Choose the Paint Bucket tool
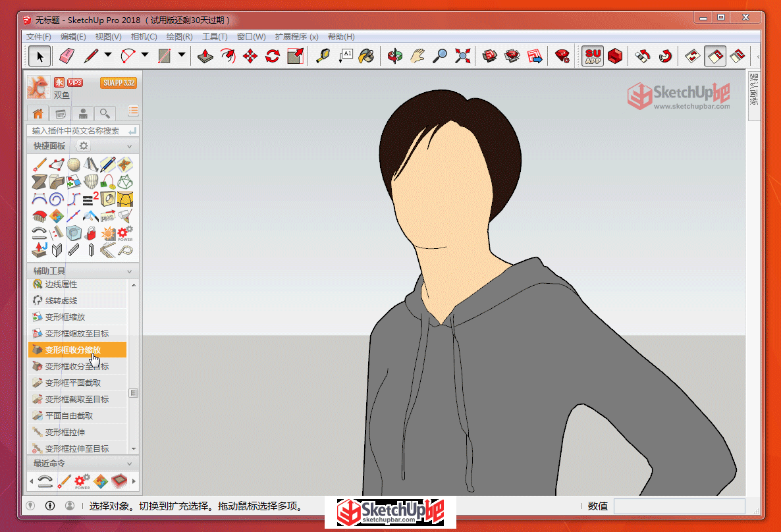781x532 pixels. (x=367, y=56)
